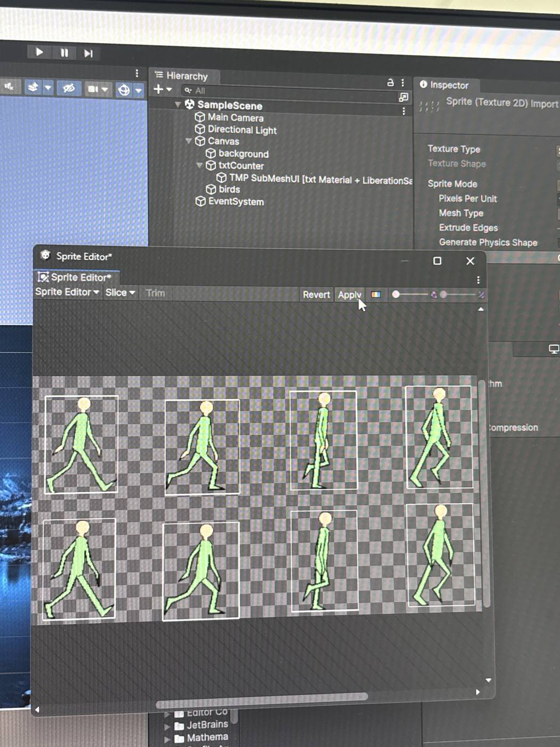Select the TMP SubMeshUI object
The image size is (560, 747).
coord(320,179)
